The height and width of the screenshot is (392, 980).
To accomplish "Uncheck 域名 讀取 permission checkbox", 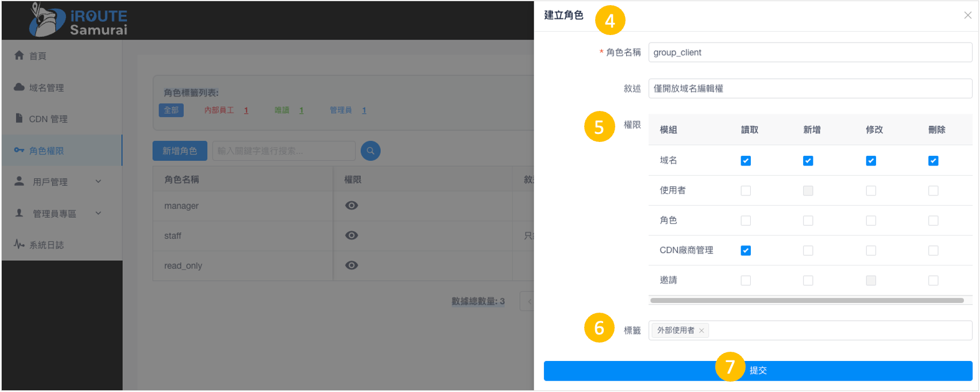I will [x=746, y=161].
